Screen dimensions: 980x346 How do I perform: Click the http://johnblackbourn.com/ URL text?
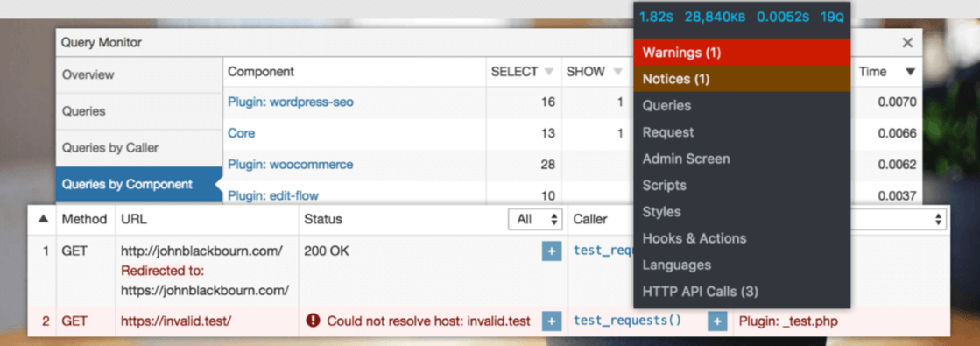pyautogui.click(x=201, y=251)
